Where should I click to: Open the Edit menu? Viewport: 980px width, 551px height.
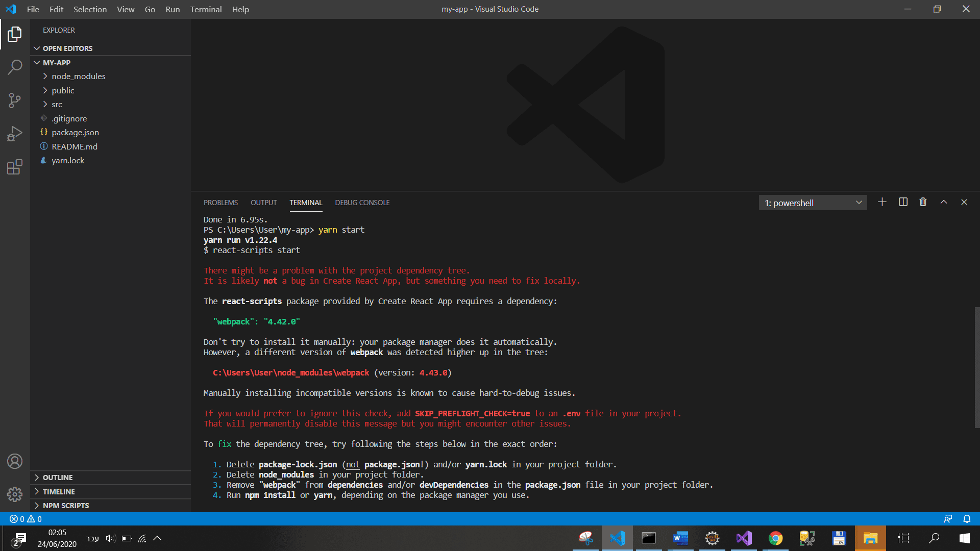[56, 9]
